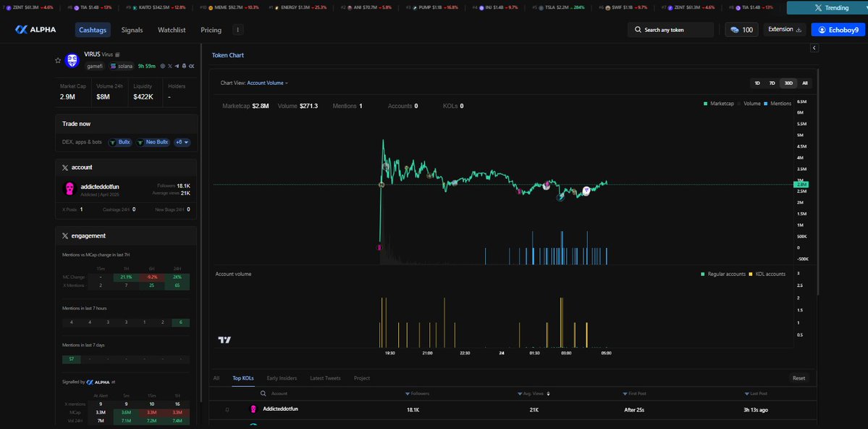Click the X icon in account panel header
868x429 pixels.
pyautogui.click(x=65, y=167)
